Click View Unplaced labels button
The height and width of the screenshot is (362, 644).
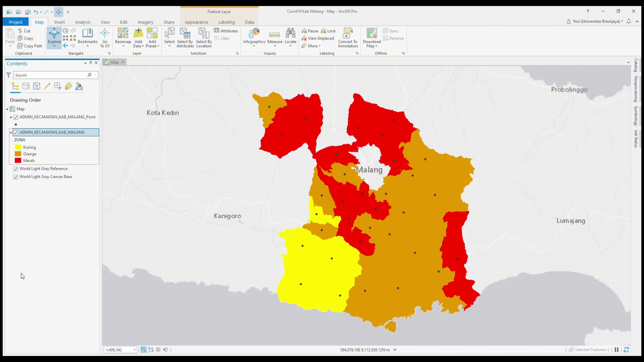[x=318, y=38]
